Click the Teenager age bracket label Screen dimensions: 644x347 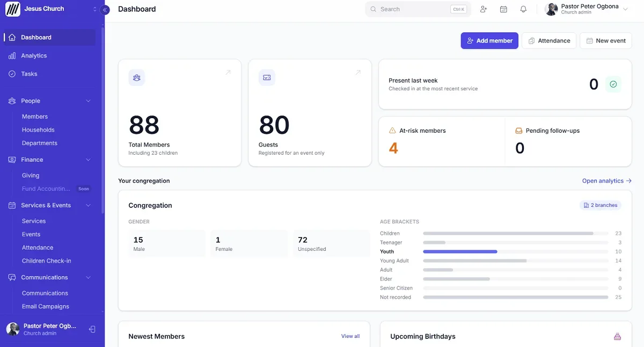tap(391, 243)
